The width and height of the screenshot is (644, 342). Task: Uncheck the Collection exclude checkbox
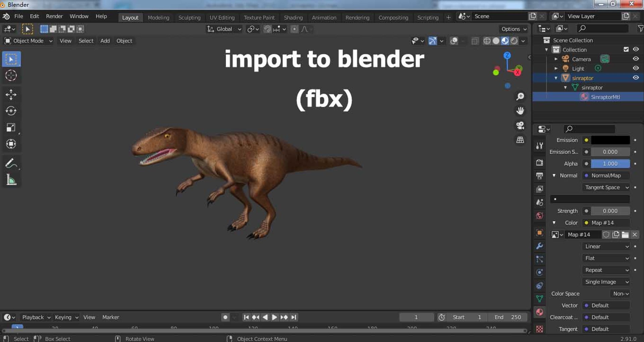626,49
